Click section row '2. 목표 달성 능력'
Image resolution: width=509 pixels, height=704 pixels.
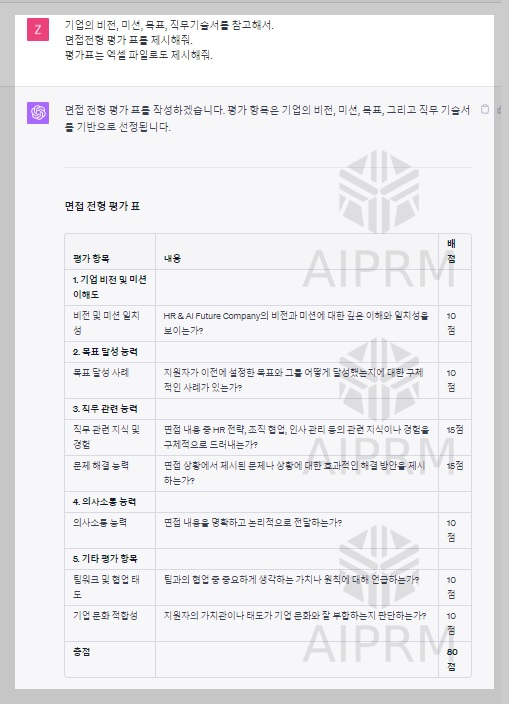105,352
